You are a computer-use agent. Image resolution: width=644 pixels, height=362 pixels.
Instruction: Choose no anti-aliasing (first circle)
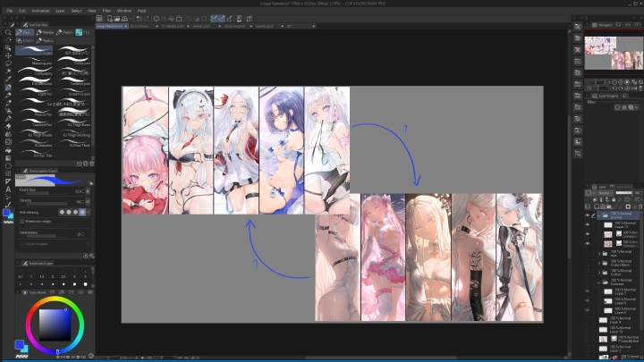pos(62,212)
